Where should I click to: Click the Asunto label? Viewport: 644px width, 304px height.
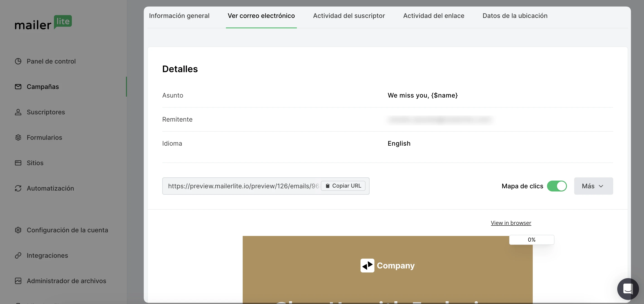pyautogui.click(x=172, y=95)
